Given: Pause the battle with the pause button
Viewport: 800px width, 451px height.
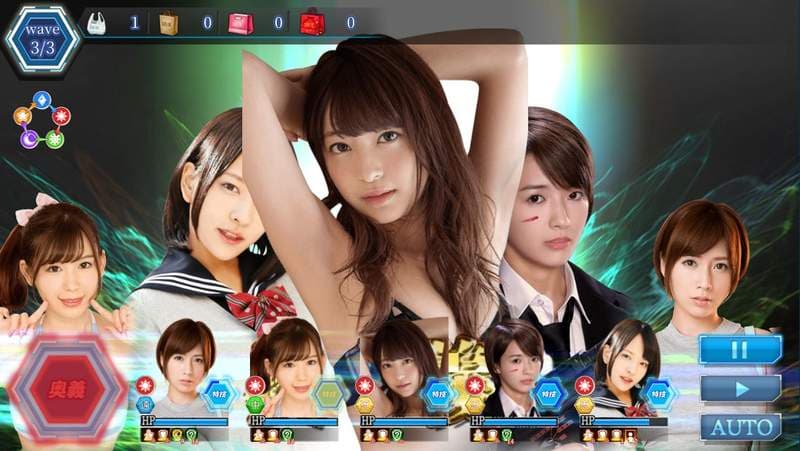Looking at the screenshot, I should pyautogui.click(x=740, y=350).
